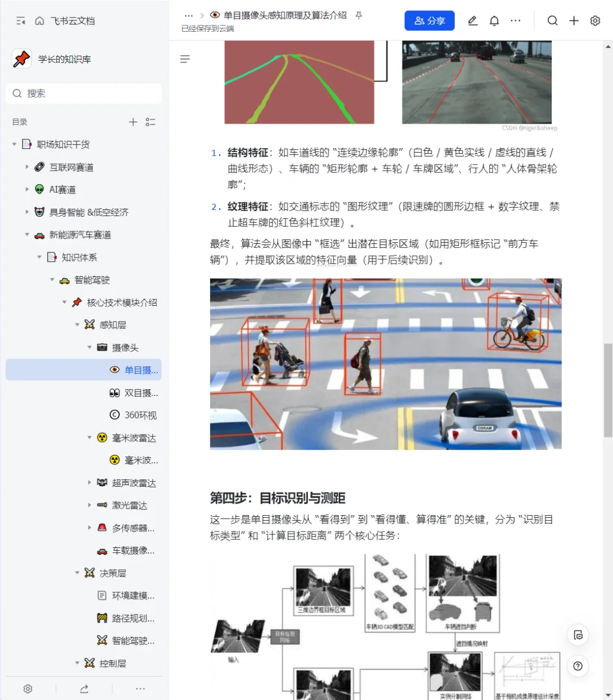Click the 分享 share button

pyautogui.click(x=430, y=20)
